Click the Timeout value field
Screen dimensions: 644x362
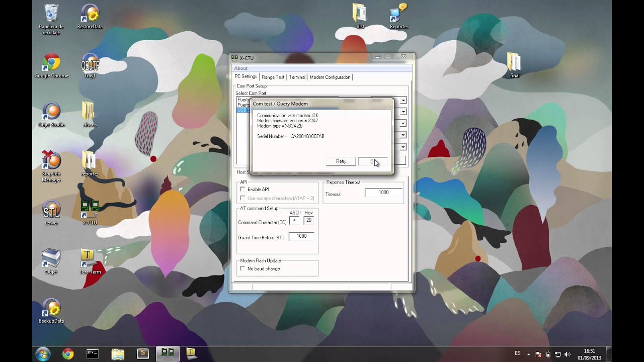click(x=383, y=192)
